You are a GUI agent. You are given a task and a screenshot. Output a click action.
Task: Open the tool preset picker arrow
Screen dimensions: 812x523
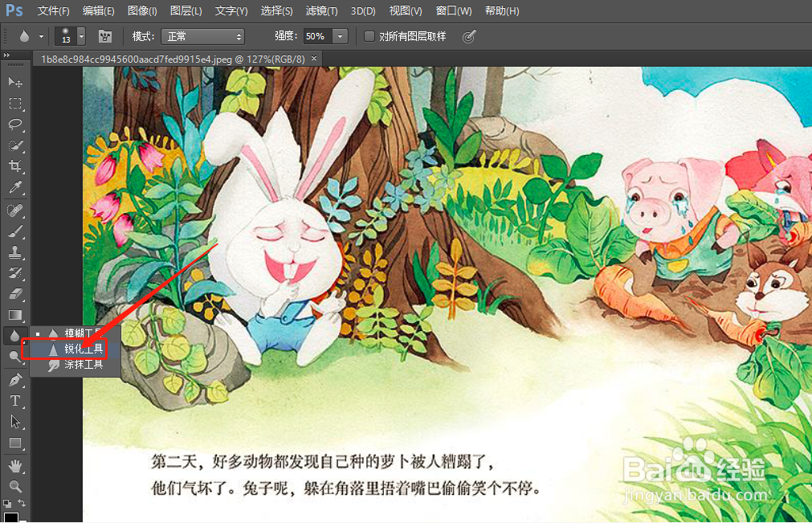coord(41,37)
